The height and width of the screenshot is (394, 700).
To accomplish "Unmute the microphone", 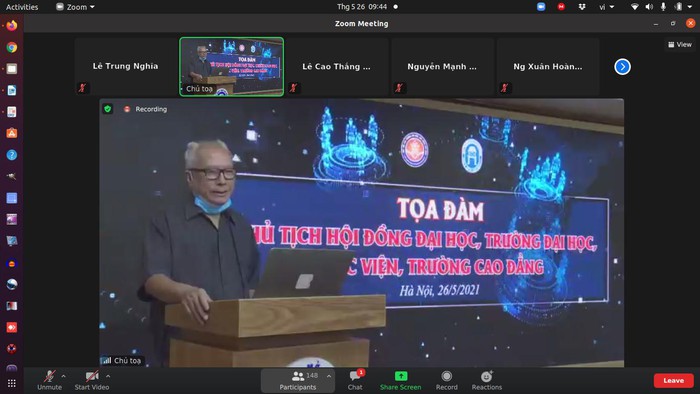I will pyautogui.click(x=50, y=380).
